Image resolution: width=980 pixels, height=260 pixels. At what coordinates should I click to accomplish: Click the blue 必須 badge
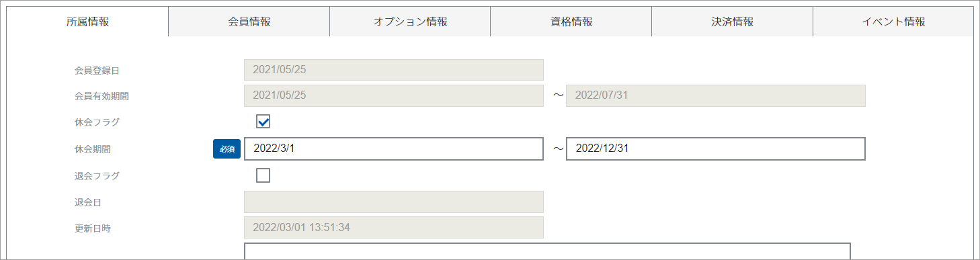pyautogui.click(x=227, y=149)
